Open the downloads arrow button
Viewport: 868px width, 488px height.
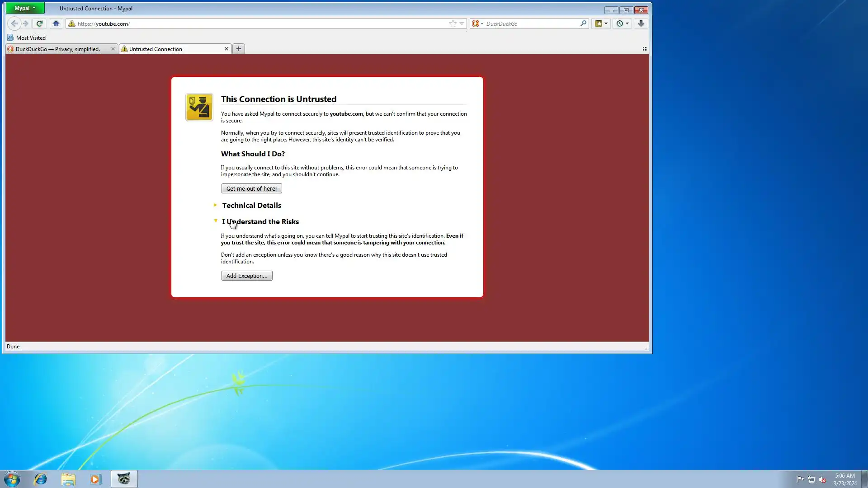[x=641, y=23]
